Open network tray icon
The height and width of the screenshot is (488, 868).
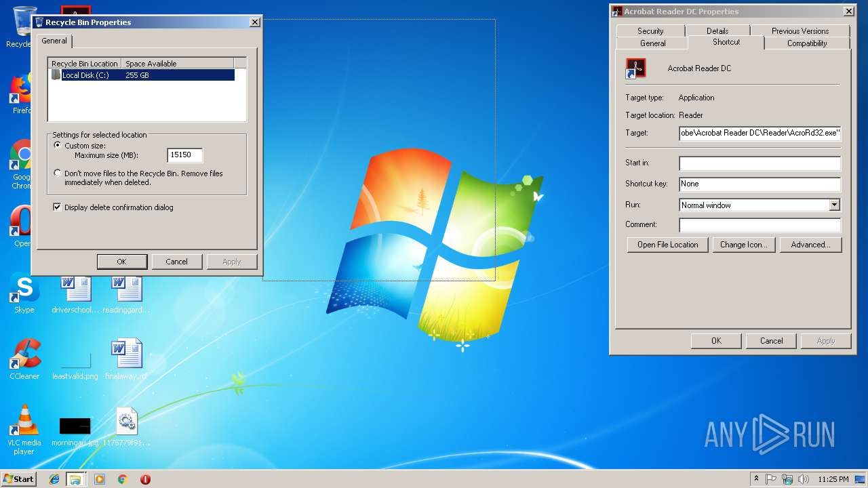pyautogui.click(x=787, y=479)
